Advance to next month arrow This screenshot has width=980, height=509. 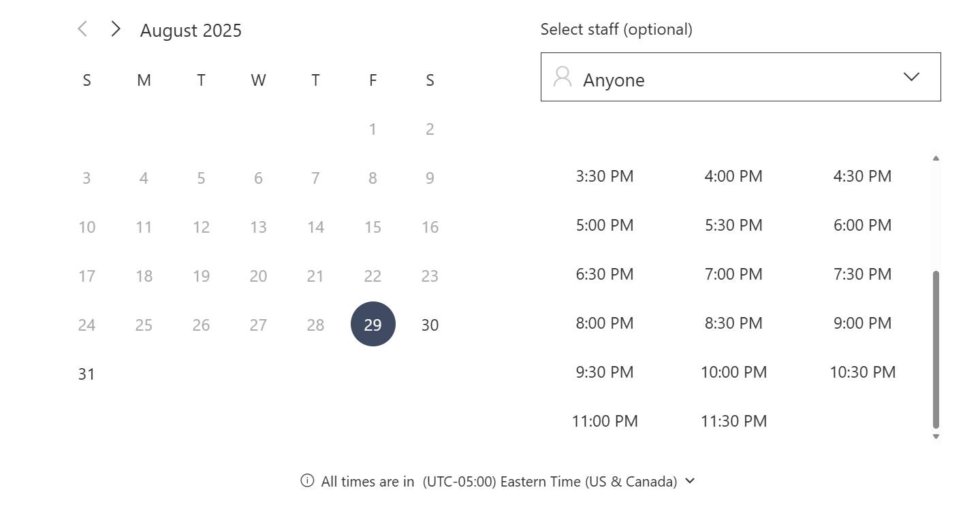116,29
